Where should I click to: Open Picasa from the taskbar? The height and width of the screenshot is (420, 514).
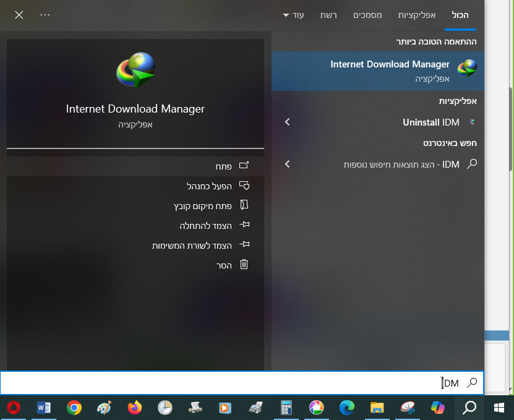(x=316, y=408)
